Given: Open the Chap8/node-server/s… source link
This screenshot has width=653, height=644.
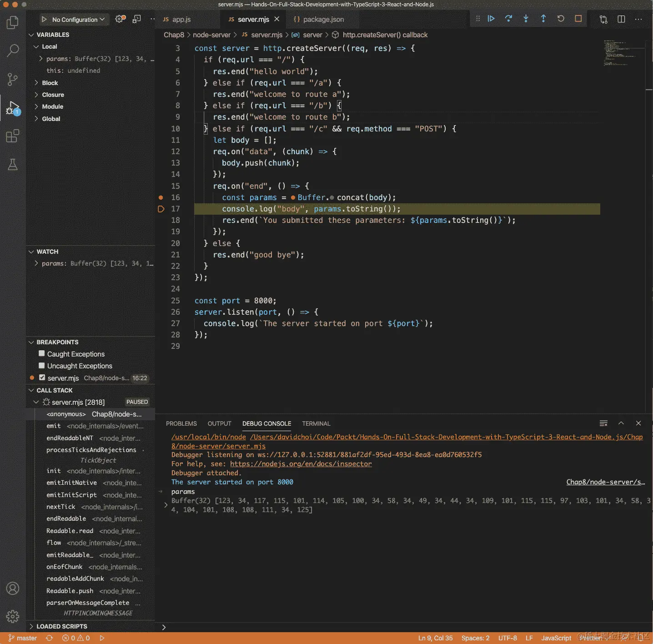Looking at the screenshot, I should coord(606,482).
